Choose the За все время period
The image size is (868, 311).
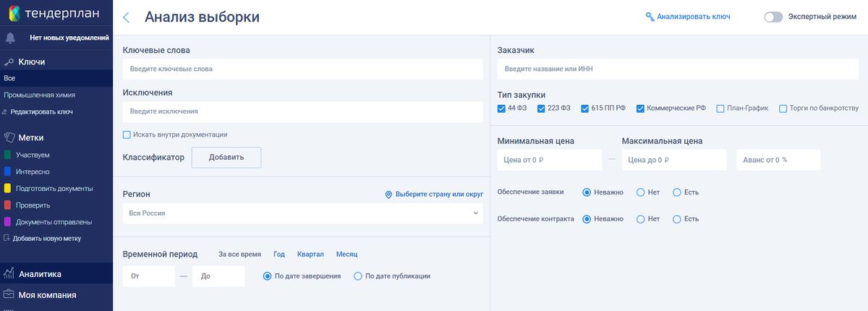pos(240,255)
